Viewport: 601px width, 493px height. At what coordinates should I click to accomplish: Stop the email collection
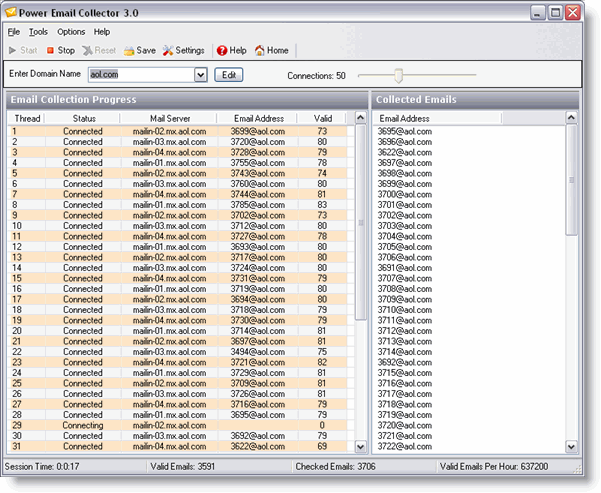click(61, 50)
